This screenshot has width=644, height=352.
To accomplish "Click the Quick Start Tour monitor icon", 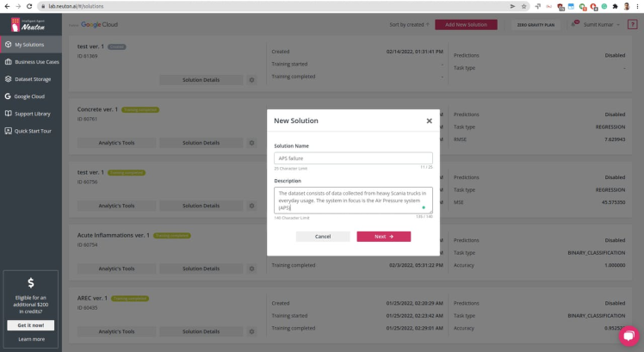I will (8, 131).
